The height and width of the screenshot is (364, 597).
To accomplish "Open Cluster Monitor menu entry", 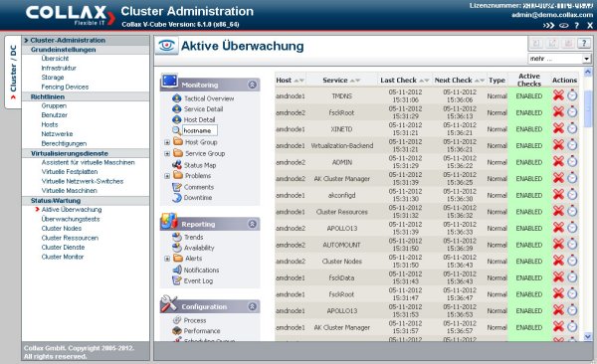I will click(63, 257).
